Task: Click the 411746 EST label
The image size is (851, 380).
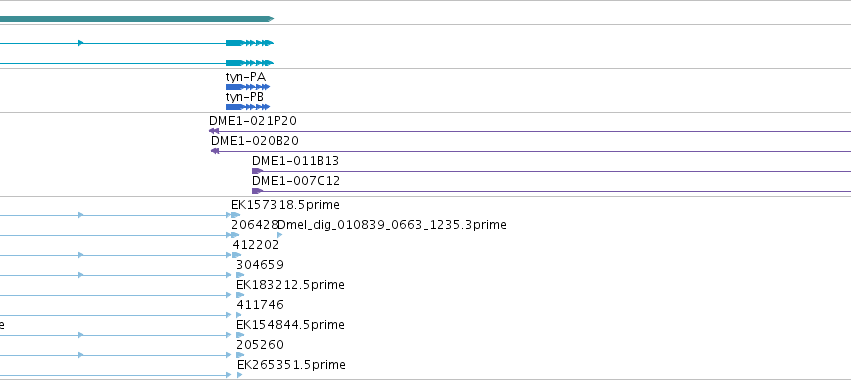Action: point(260,305)
